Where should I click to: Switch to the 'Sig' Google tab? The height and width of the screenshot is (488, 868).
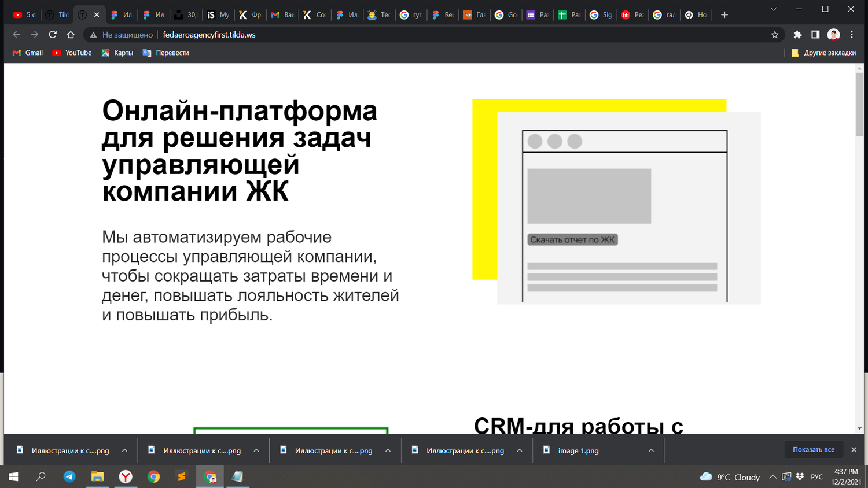(x=601, y=15)
